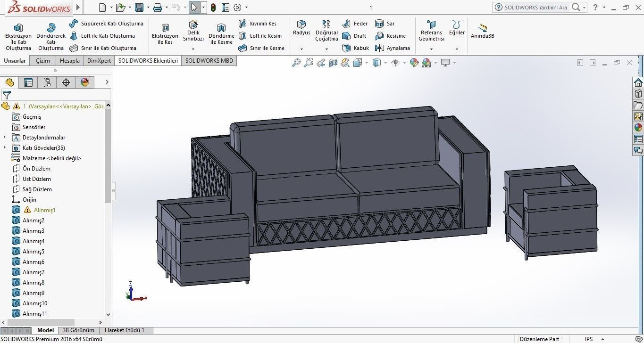
Task: Open the Save dropdown arrow
Action: pyautogui.click(x=148, y=8)
